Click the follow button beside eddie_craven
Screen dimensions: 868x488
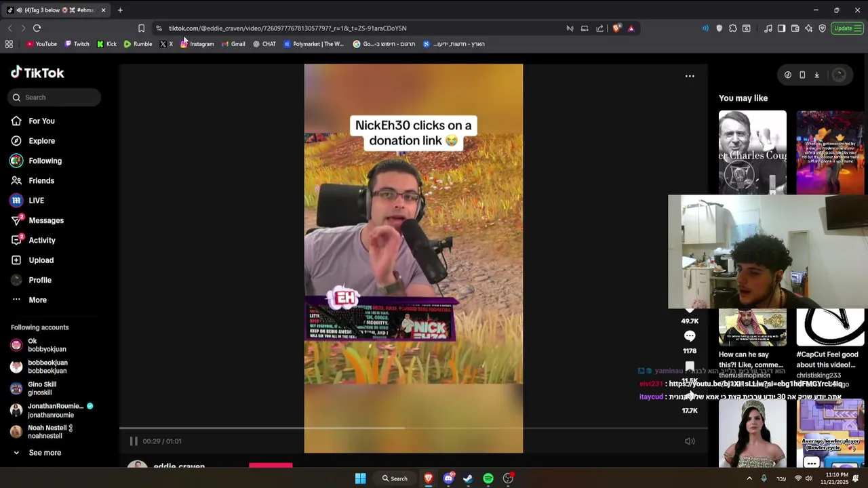pyautogui.click(x=271, y=466)
